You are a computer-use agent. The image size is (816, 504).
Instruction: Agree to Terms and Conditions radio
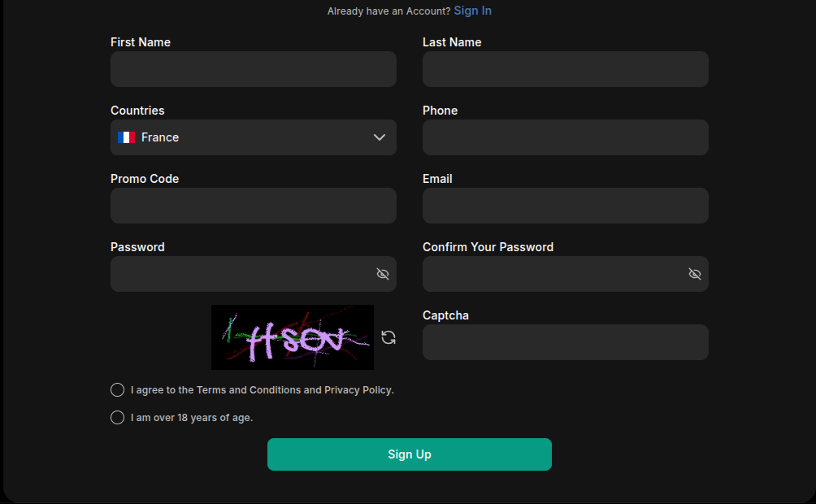coord(118,390)
